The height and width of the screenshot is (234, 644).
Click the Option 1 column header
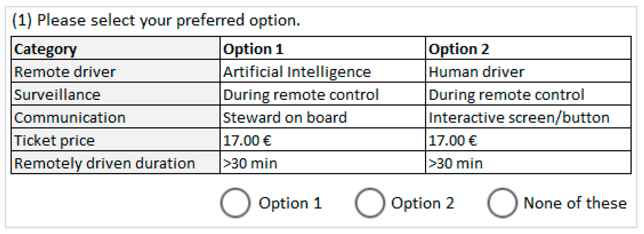pyautogui.click(x=253, y=49)
